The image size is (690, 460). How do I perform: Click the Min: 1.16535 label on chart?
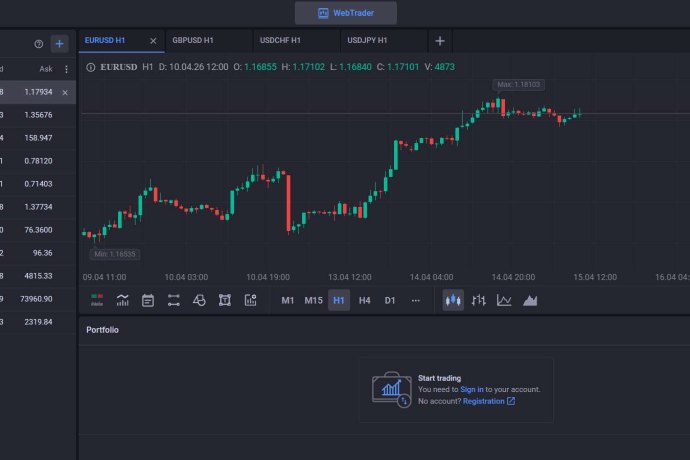coord(115,254)
